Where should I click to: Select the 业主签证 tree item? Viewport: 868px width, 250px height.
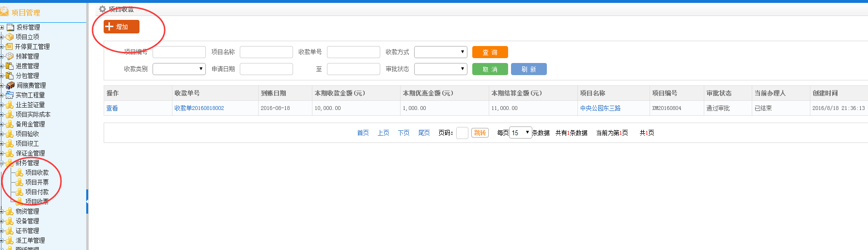click(30, 105)
